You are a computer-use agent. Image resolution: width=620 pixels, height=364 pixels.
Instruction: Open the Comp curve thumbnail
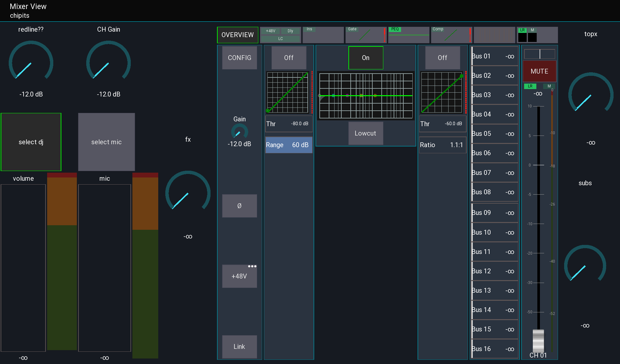click(451, 35)
